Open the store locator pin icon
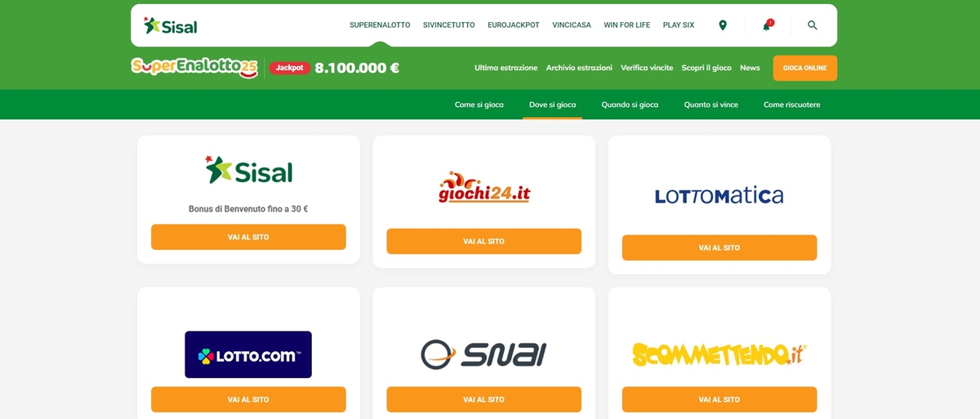The image size is (980, 419). point(722,25)
